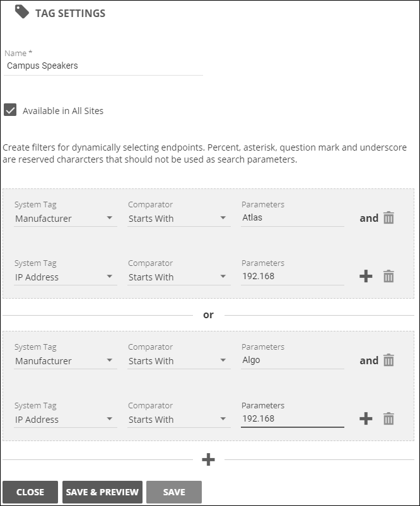
Task: Edit first group's 192.168 parameters field
Action: pos(292,276)
